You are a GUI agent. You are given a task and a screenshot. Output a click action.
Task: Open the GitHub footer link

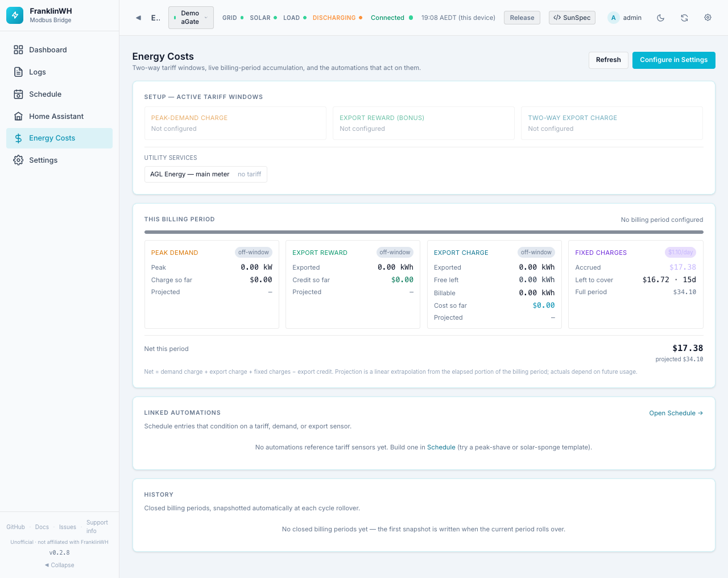pos(16,527)
